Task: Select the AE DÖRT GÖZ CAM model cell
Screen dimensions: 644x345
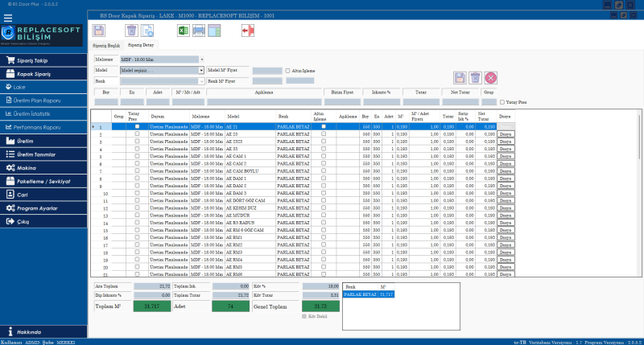Action: pos(250,200)
